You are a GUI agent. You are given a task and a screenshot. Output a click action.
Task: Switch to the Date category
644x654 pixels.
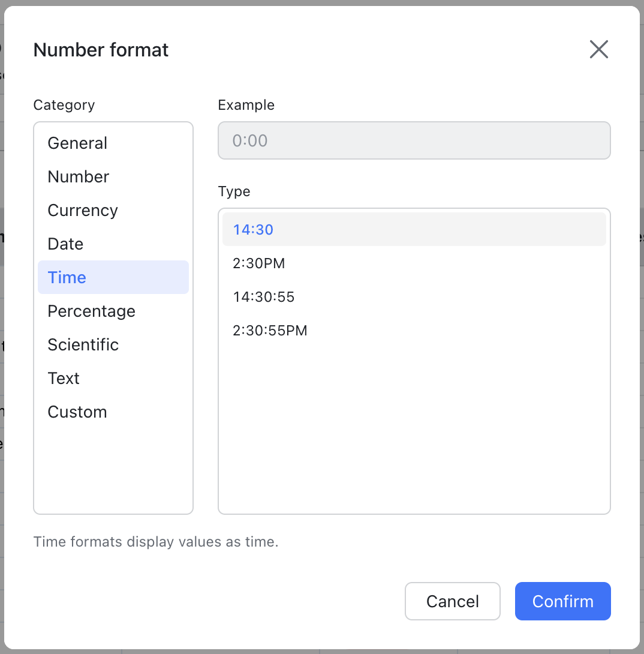tap(65, 244)
